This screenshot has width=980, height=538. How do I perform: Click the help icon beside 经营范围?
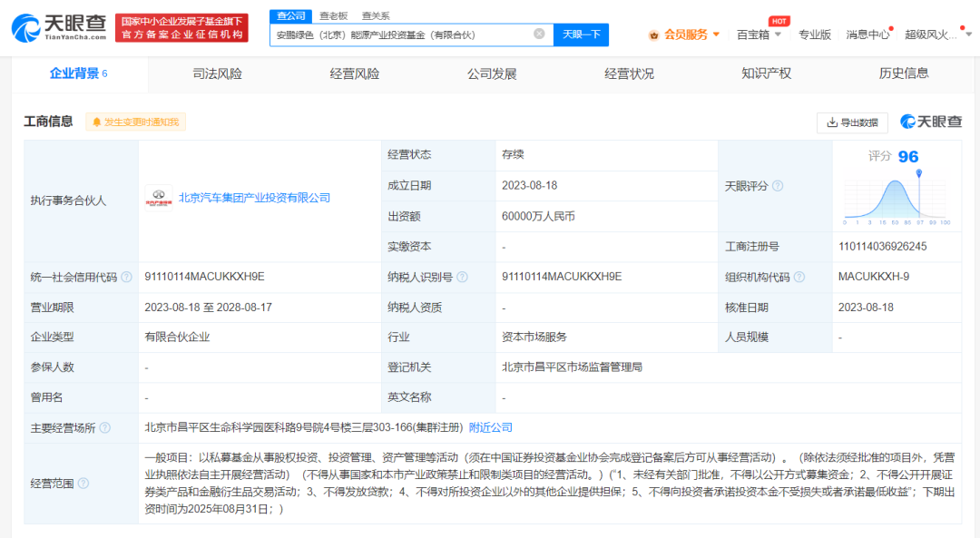83,484
